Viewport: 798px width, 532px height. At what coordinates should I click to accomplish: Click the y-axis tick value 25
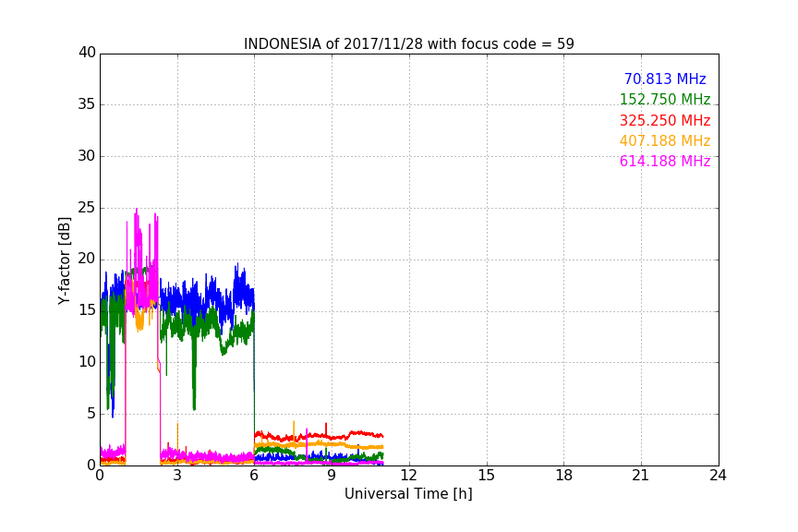click(87, 208)
